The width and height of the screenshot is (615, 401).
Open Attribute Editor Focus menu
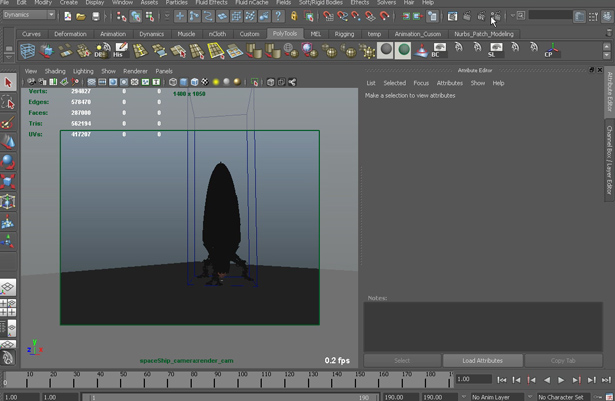[421, 83]
